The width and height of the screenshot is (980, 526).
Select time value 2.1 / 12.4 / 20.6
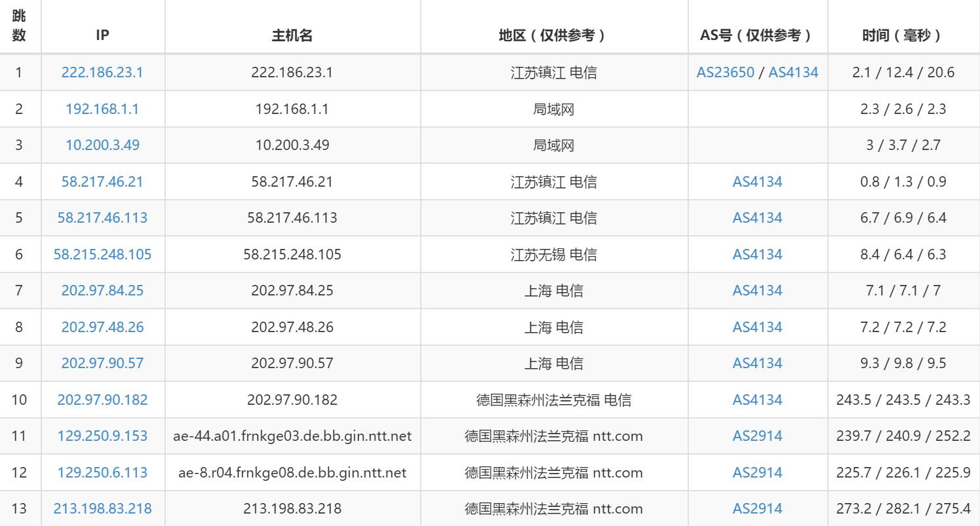[x=903, y=73]
